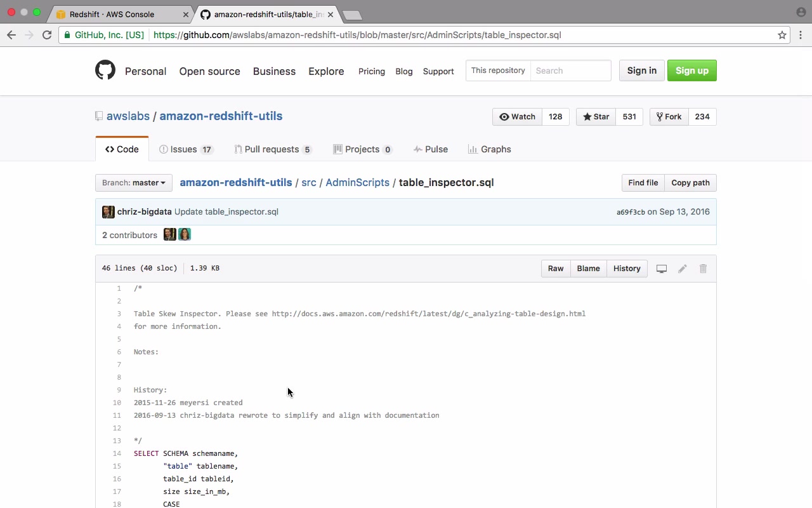Click the '46 lines (40 sloc)' file info text
This screenshot has width=812, height=508.
140,268
